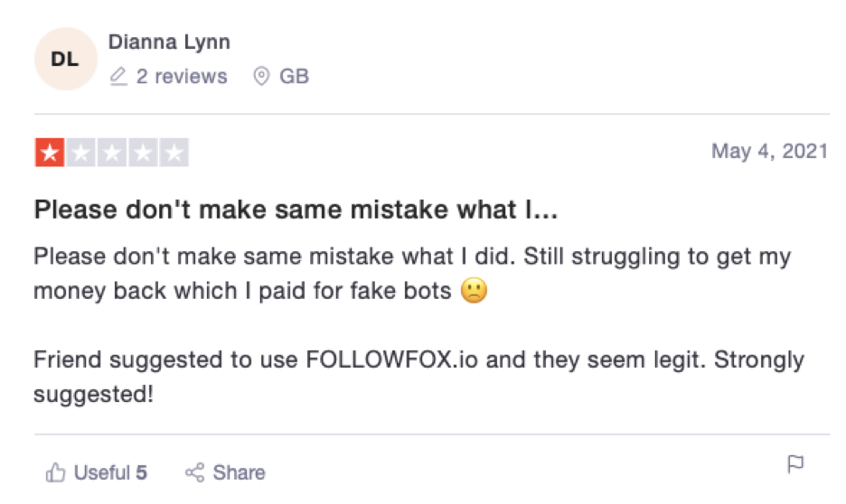The image size is (846, 504).
Task: Click the May 4, 2021 review date
Action: [x=769, y=151]
